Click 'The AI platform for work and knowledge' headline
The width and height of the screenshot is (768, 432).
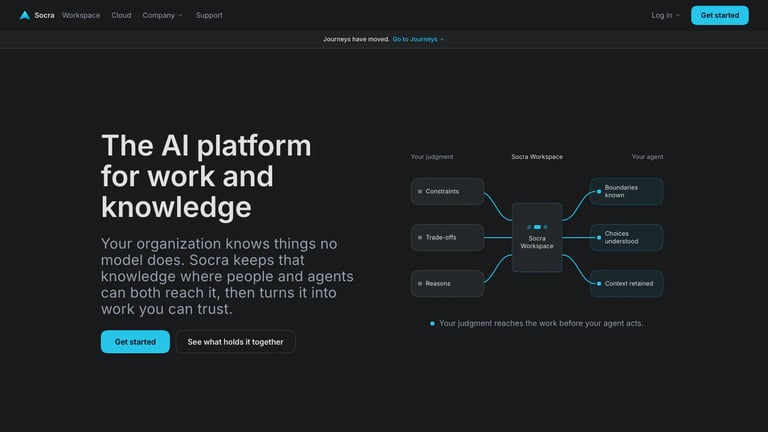pos(206,176)
